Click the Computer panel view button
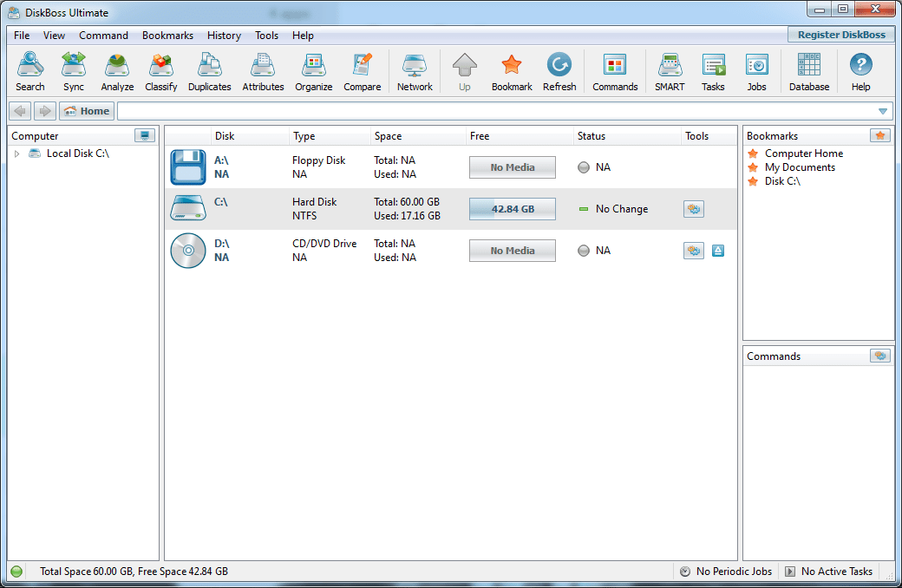This screenshot has width=902, height=588. pos(144,136)
